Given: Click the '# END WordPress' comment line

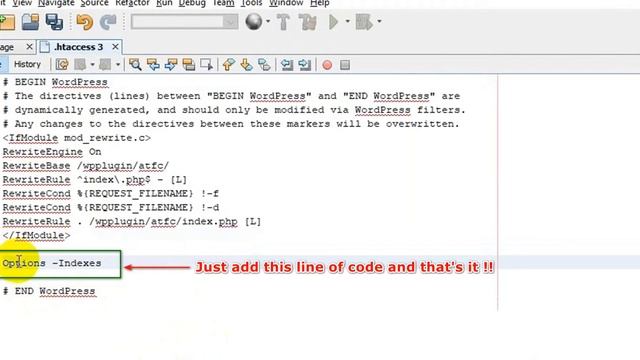Looking at the screenshot, I should coord(49,291).
